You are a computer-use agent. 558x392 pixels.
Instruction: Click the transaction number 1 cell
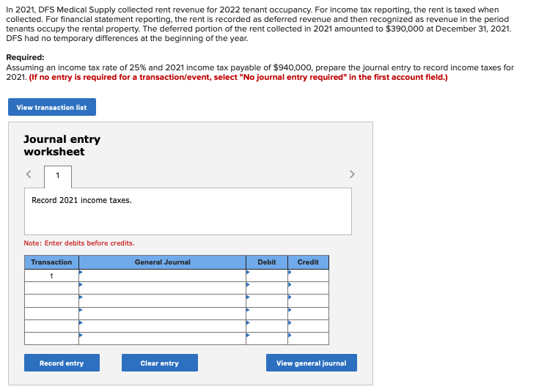pyautogui.click(x=51, y=275)
